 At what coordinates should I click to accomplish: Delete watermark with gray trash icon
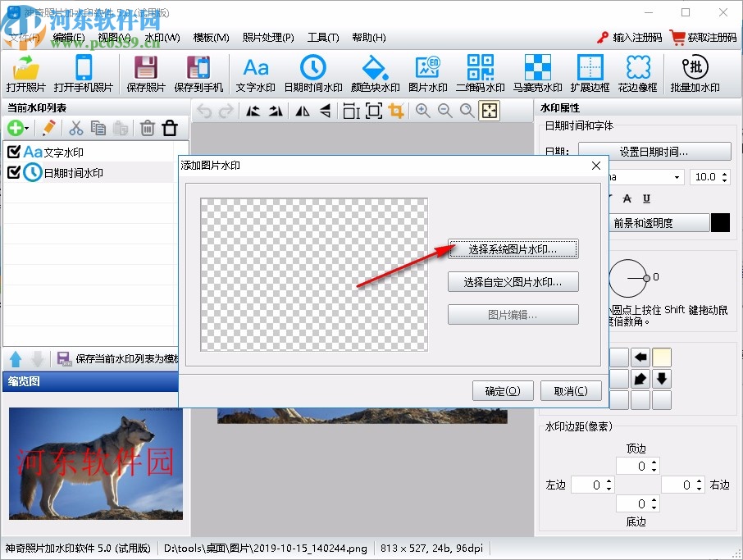[x=148, y=128]
